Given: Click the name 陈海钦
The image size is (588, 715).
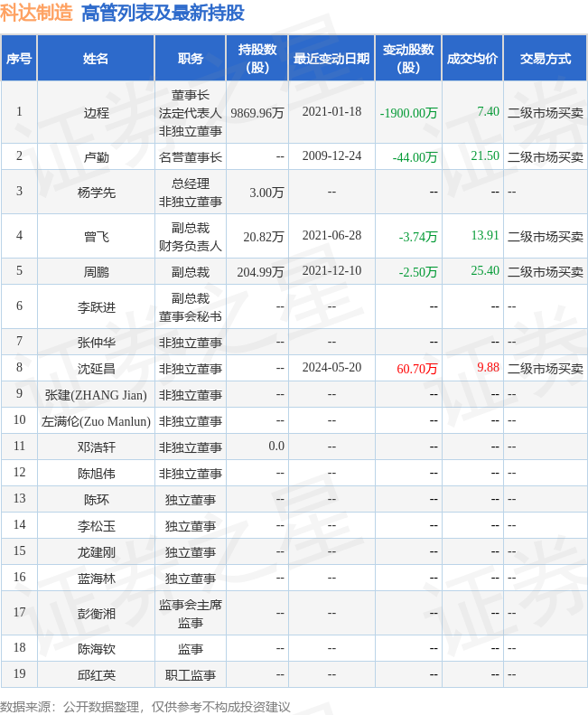Looking at the screenshot, I should (96, 649).
